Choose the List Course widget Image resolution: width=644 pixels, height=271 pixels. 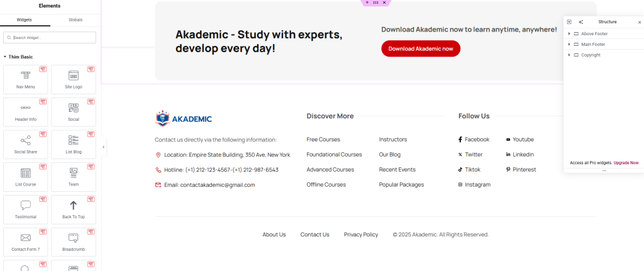click(26, 177)
